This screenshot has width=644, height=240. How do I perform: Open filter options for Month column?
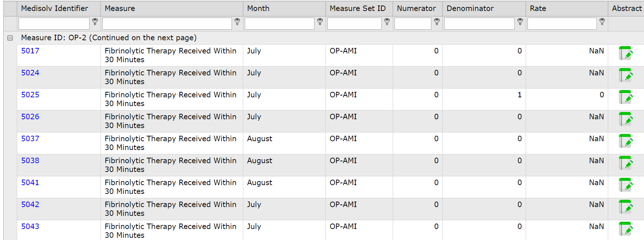(320, 22)
